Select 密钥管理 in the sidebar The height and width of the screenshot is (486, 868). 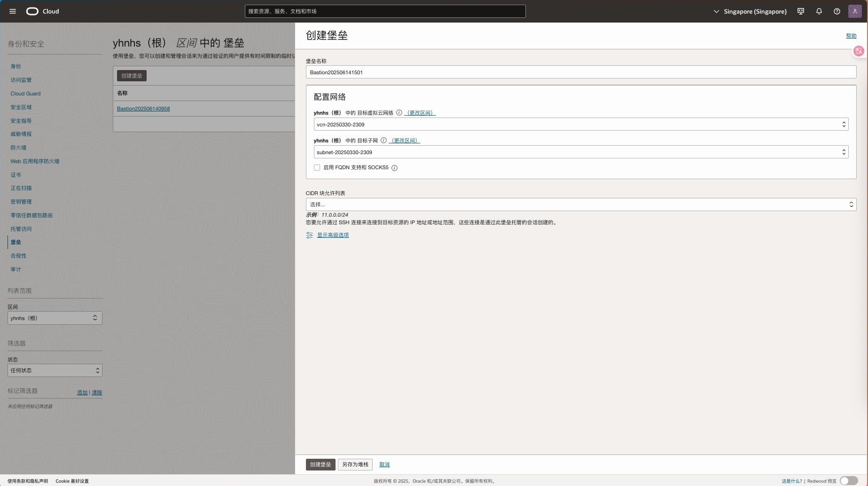[x=21, y=202]
